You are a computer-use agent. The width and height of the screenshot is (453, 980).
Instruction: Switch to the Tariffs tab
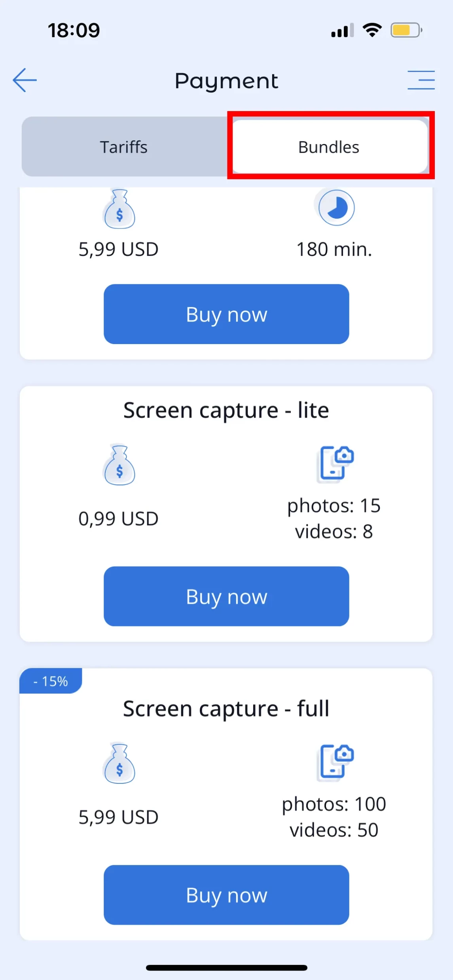(x=124, y=147)
